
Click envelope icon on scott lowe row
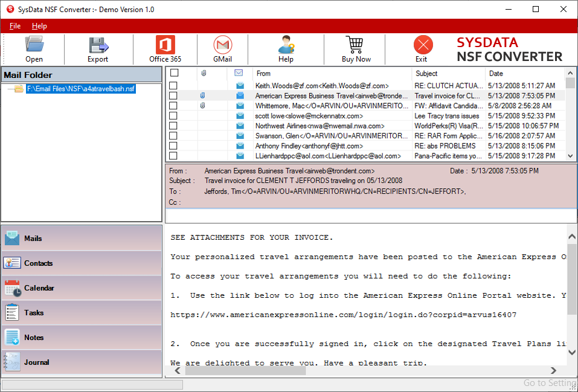tap(240, 116)
